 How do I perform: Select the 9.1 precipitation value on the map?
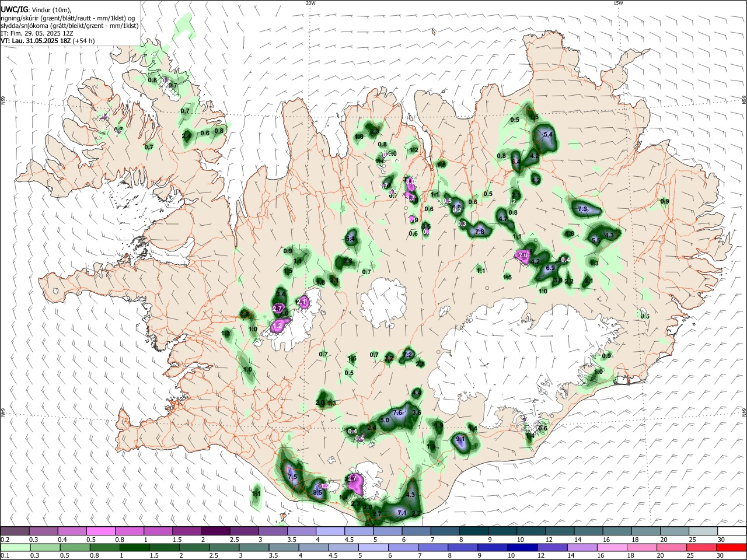[x=460, y=439]
